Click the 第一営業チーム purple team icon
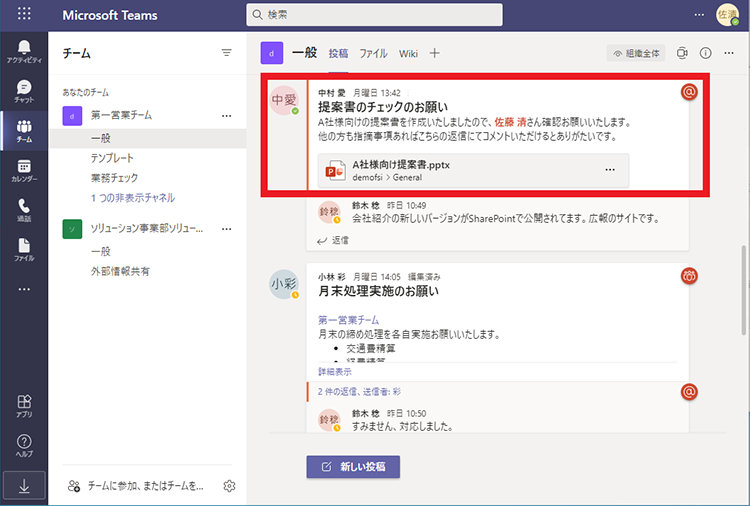Viewport: 750px width, 506px height. (72, 116)
